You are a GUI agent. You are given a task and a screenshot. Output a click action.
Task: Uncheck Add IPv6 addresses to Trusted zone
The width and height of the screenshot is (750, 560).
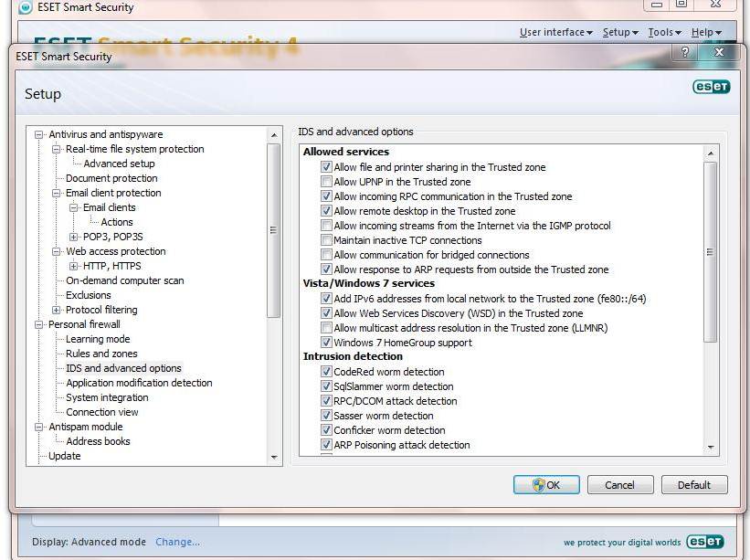tap(326, 299)
